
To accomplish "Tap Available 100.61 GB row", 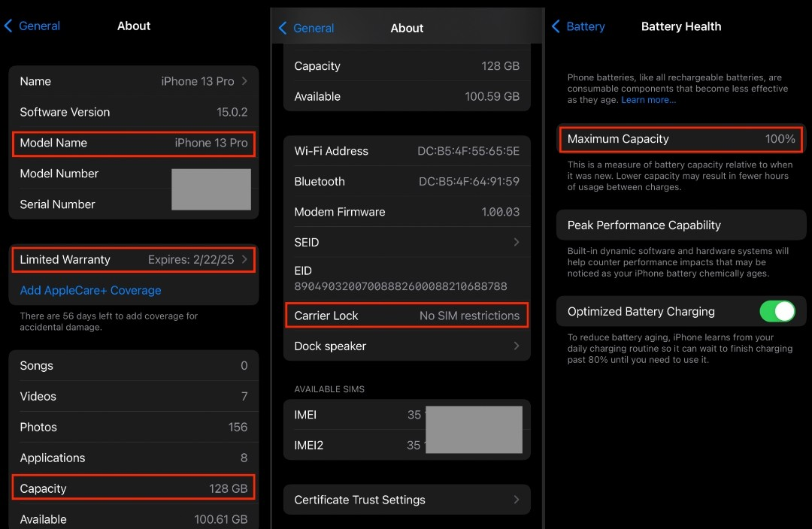I will click(x=134, y=518).
